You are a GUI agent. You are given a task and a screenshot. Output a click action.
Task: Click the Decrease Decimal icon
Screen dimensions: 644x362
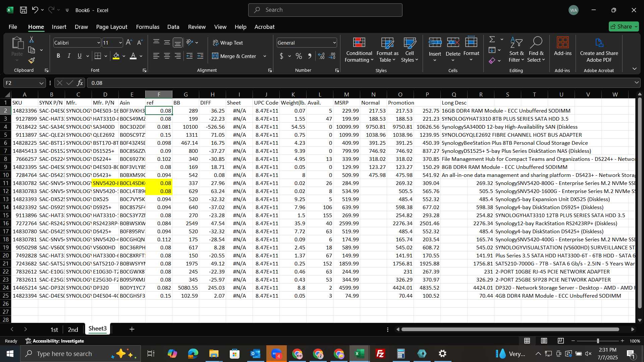[x=332, y=56]
